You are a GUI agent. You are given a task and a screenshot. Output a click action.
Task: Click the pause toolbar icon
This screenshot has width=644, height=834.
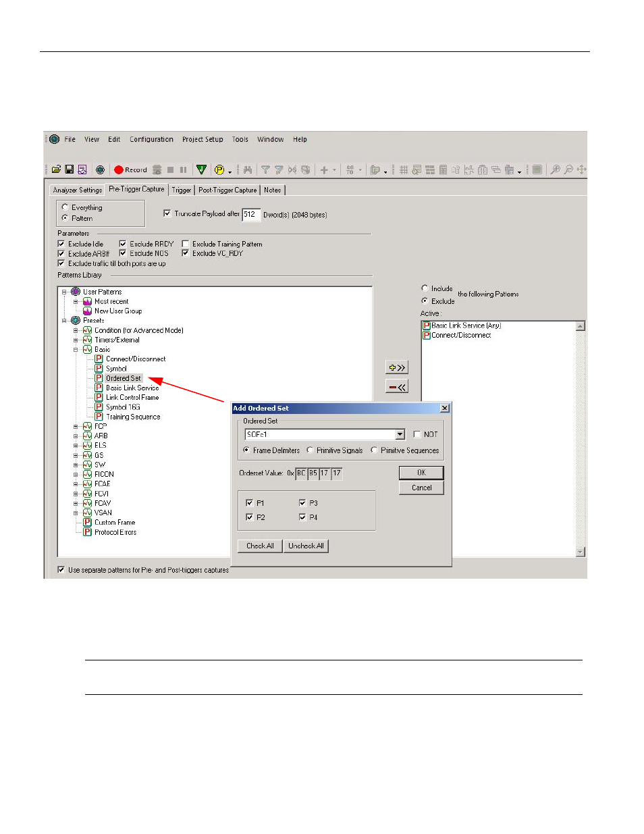(183, 170)
